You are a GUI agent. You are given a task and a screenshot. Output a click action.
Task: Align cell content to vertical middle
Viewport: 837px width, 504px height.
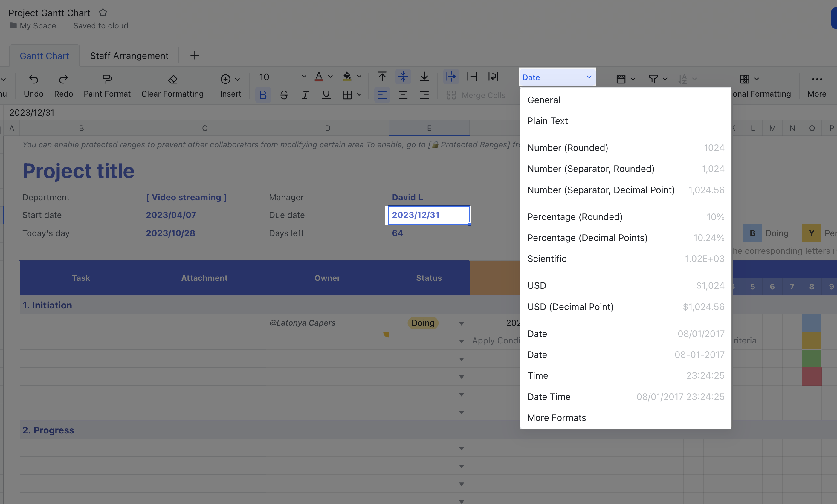tap(403, 77)
